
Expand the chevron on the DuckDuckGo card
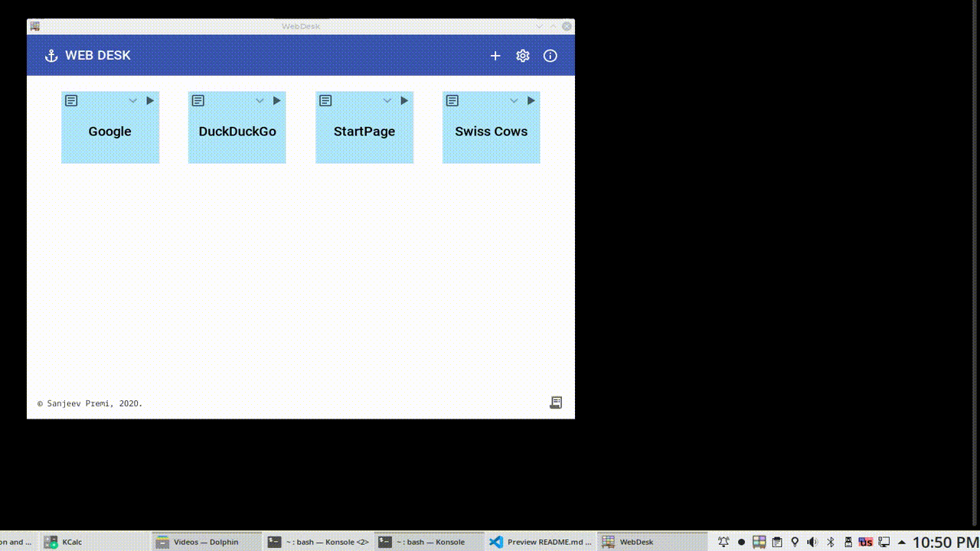pyautogui.click(x=260, y=101)
